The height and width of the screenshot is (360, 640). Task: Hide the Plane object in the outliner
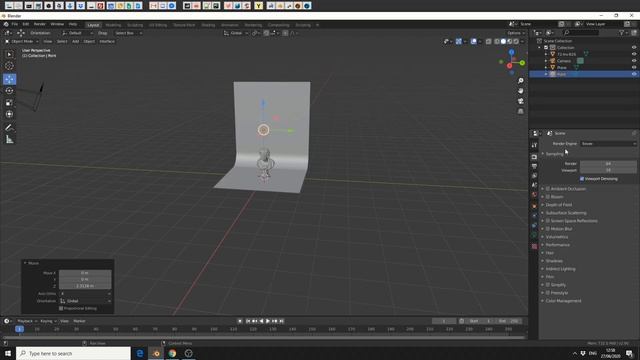tap(634, 67)
